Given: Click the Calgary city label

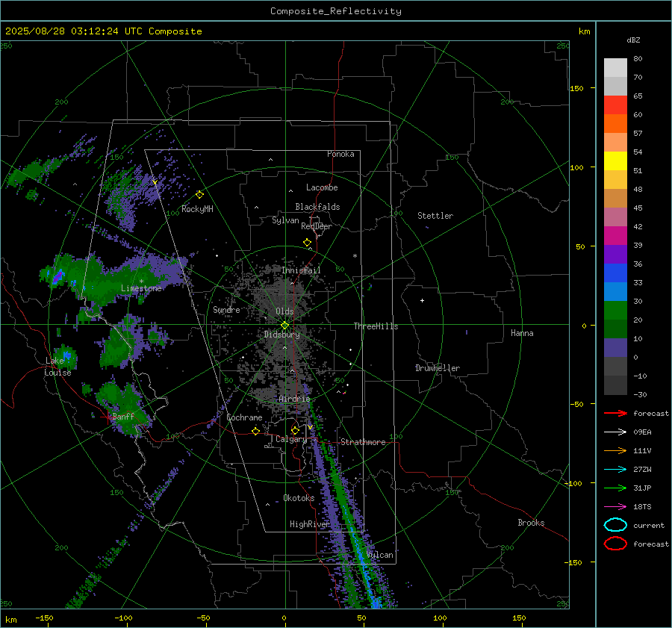Looking at the screenshot, I should 291,439.
